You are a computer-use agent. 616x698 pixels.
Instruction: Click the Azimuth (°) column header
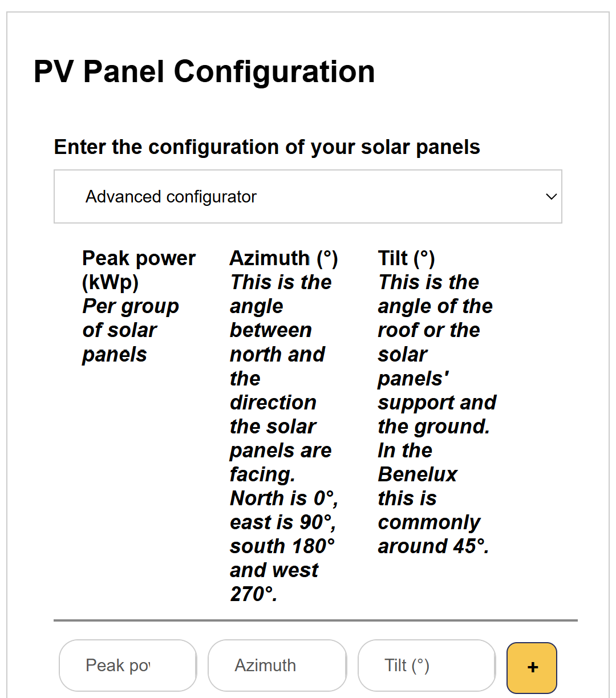coord(283,258)
